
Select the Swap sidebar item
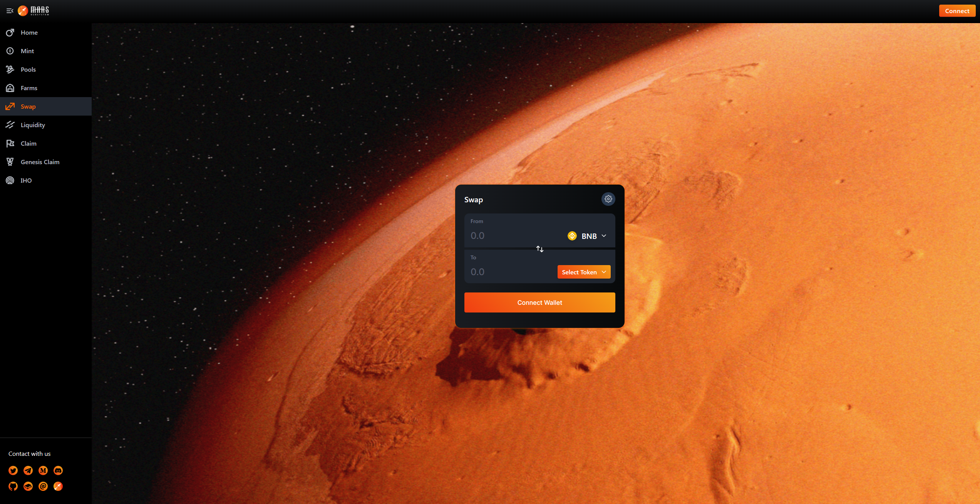(46, 106)
